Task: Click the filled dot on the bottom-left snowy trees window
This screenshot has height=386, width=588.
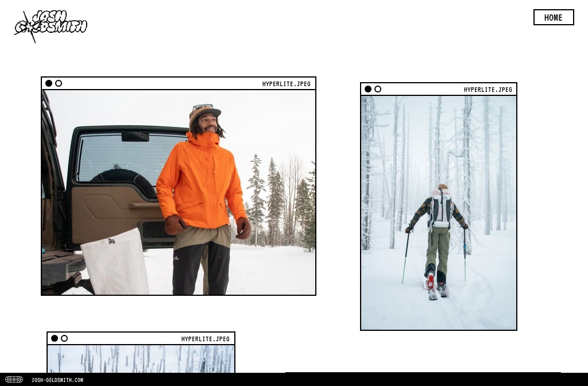Action: pyautogui.click(x=55, y=338)
